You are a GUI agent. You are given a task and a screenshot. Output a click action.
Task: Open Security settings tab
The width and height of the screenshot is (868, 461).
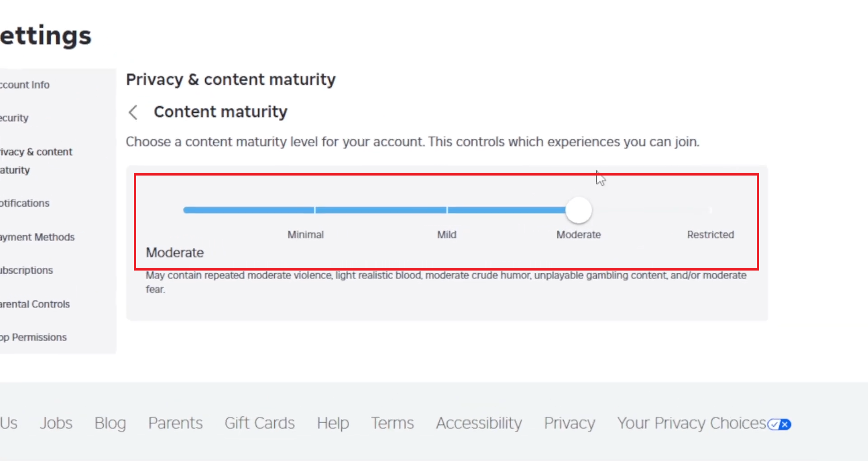click(14, 118)
